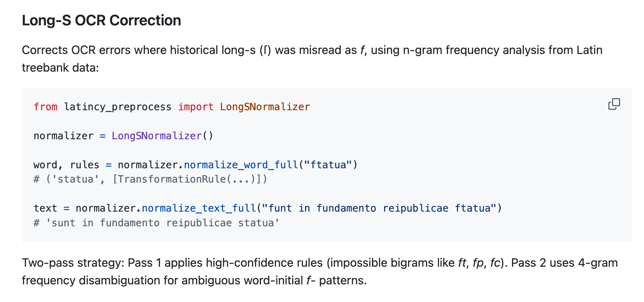Click the "ftatua" string in normalize_word_full call

click(328, 165)
